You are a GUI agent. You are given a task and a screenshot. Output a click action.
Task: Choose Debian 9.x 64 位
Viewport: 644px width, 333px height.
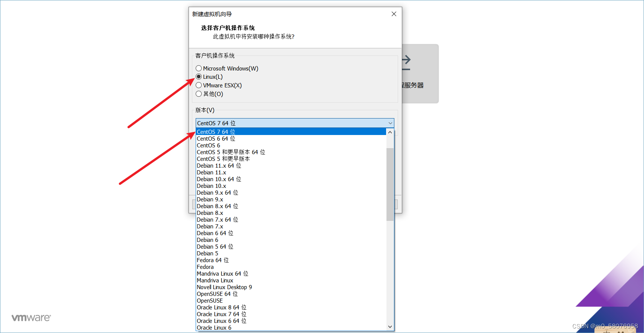[291, 192]
